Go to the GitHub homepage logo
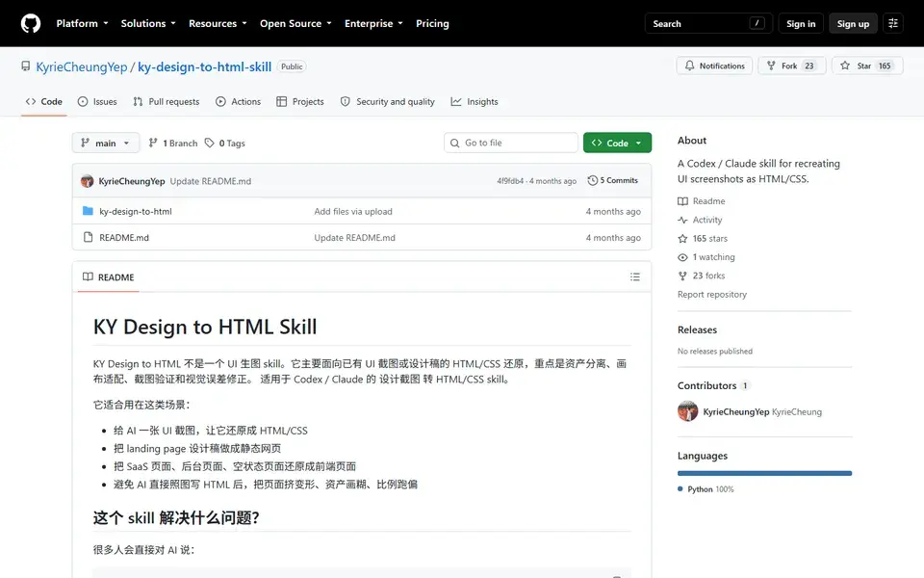The width and height of the screenshot is (924, 578). tap(31, 23)
